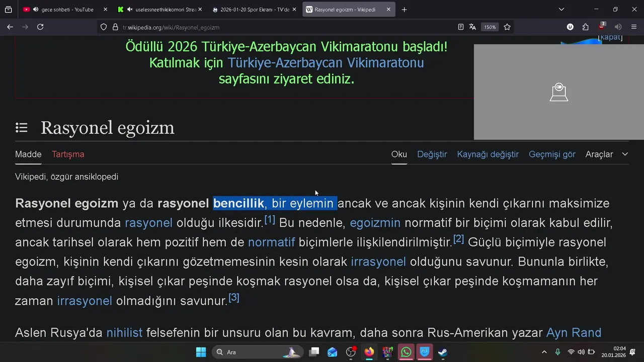Open Türkiye-Azerbaycan Vikimaratonu link

(326, 63)
